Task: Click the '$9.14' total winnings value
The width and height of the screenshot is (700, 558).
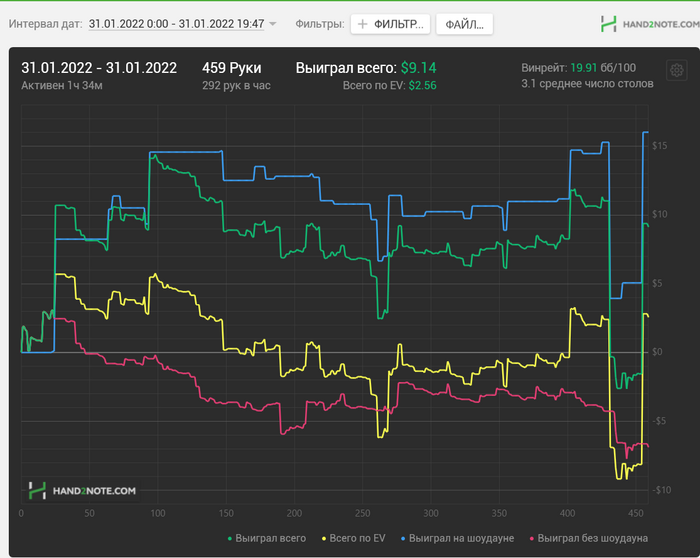Action: tap(420, 68)
